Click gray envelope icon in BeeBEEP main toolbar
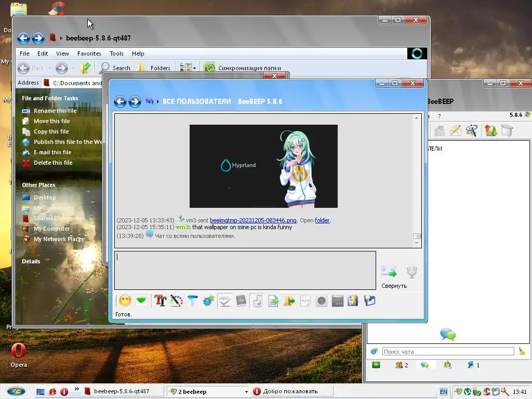 440,130
